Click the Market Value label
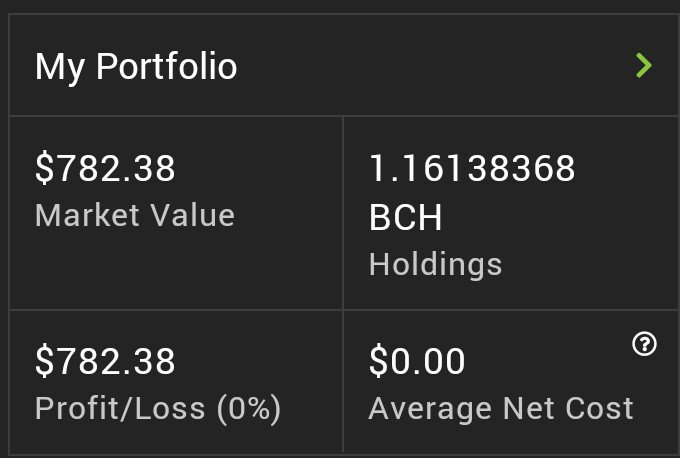The image size is (680, 458). point(135,215)
